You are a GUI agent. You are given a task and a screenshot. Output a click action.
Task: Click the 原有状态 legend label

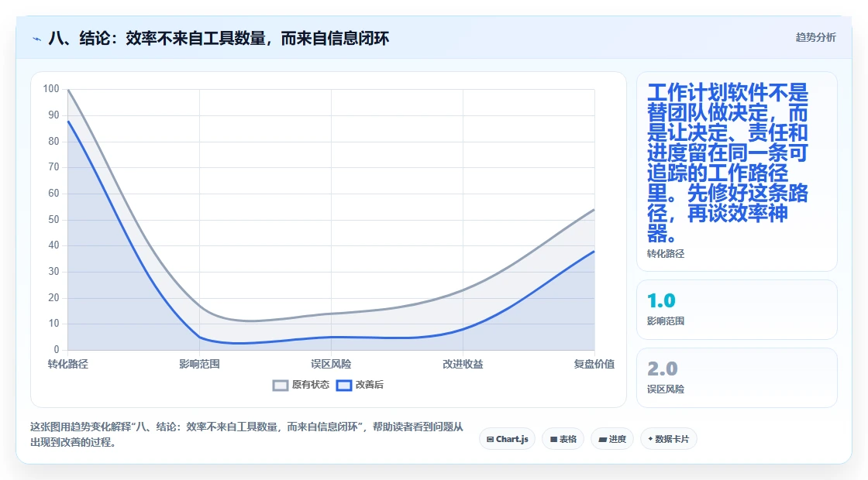tap(311, 385)
